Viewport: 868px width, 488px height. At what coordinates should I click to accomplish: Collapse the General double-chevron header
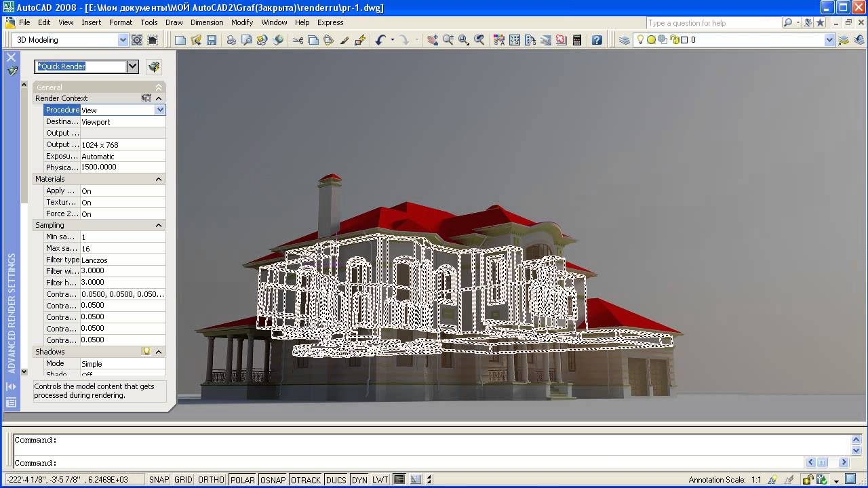pyautogui.click(x=159, y=87)
